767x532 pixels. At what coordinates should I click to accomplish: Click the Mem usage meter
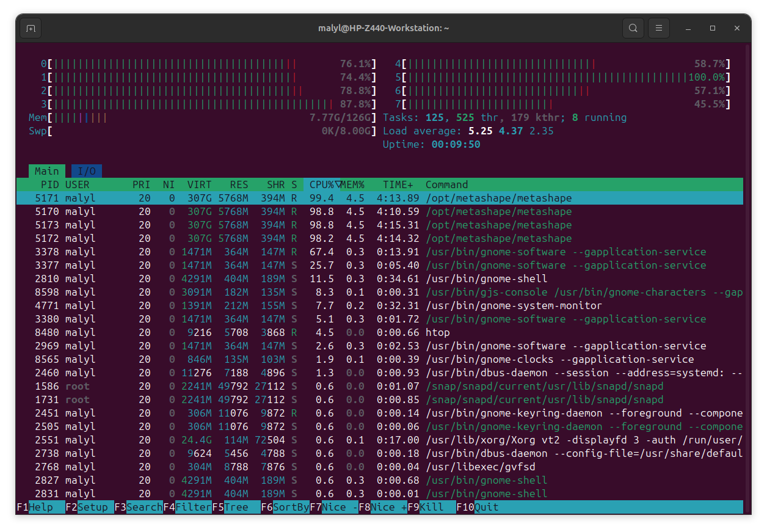click(x=203, y=117)
